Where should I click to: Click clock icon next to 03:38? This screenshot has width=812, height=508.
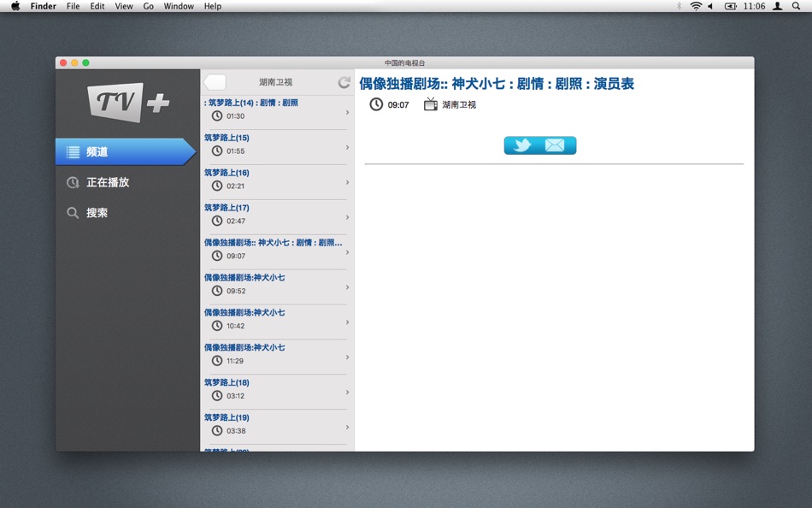(x=217, y=431)
